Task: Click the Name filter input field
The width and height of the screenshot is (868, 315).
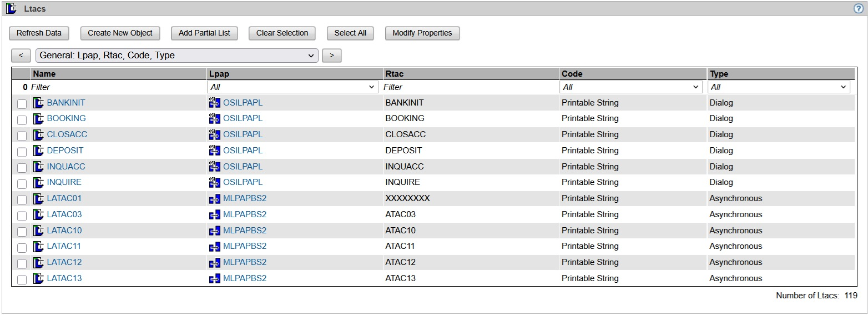Action: 117,87
